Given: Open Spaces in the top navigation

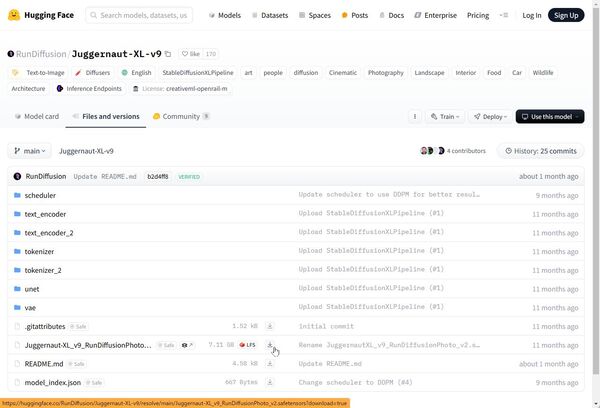Looking at the screenshot, I should click(315, 15).
